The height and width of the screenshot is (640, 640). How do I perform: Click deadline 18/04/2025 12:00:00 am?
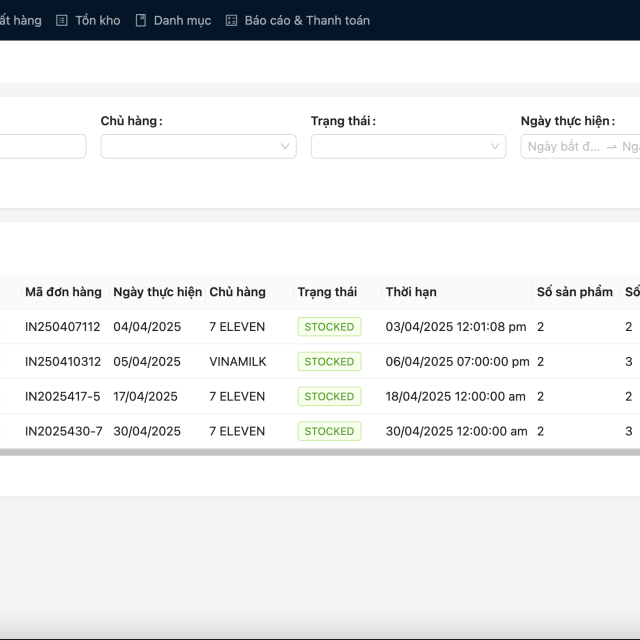456,396
